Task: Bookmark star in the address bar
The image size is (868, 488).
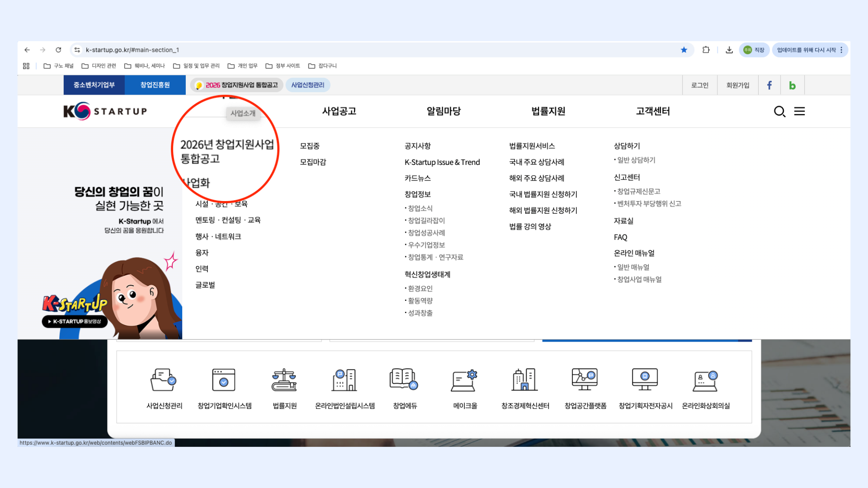Action: [684, 50]
